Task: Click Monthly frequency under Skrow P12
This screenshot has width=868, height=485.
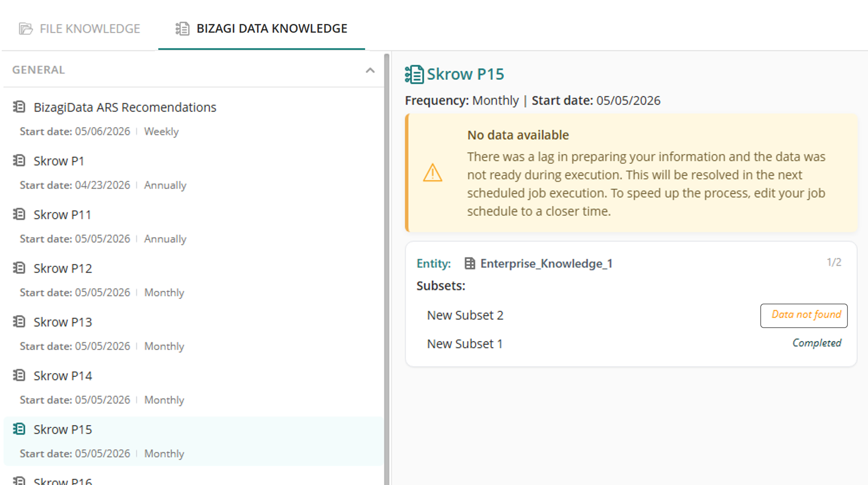Action: (164, 293)
